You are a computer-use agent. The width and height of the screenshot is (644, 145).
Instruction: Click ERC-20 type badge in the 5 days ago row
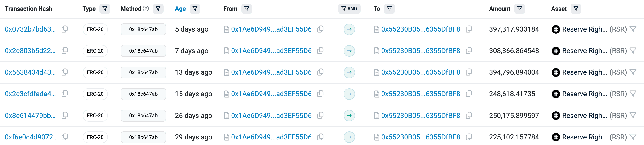95,29
